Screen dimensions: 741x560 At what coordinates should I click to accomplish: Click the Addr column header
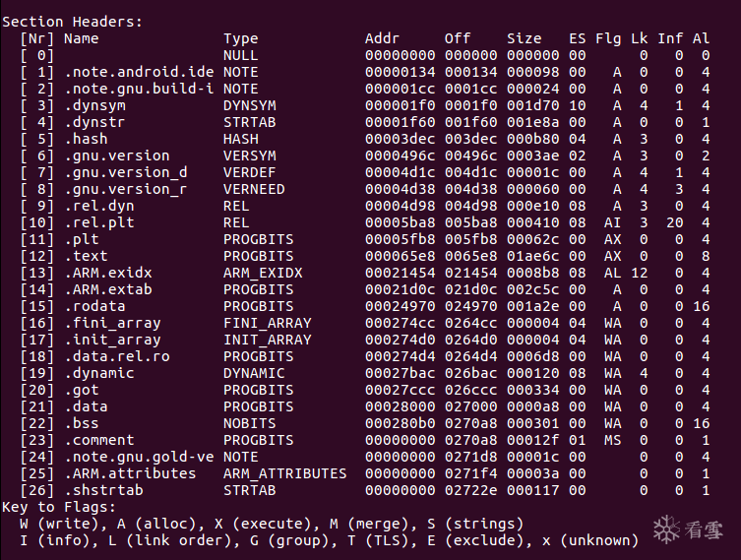(383, 38)
